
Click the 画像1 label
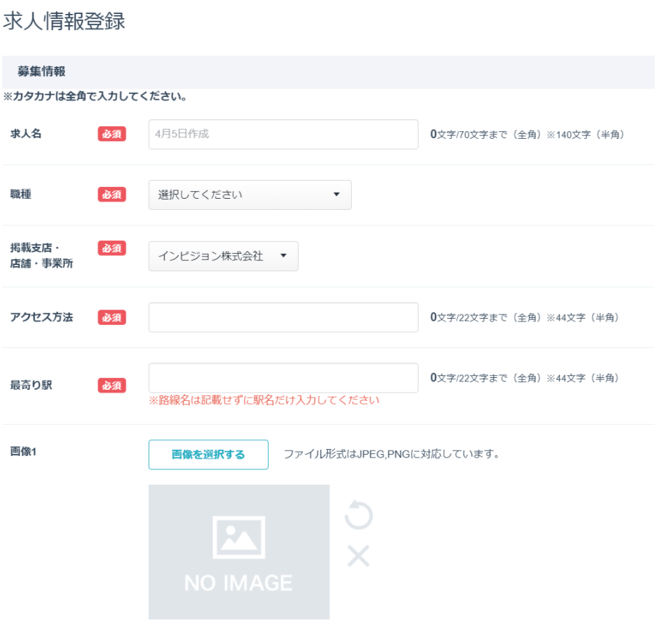click(x=24, y=451)
